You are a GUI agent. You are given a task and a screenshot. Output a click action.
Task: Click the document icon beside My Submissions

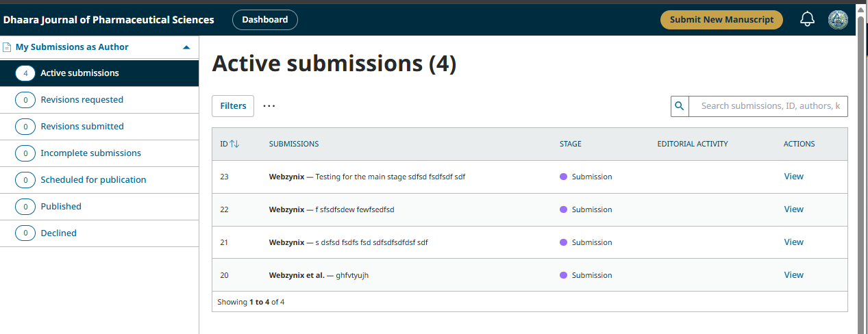click(x=7, y=47)
